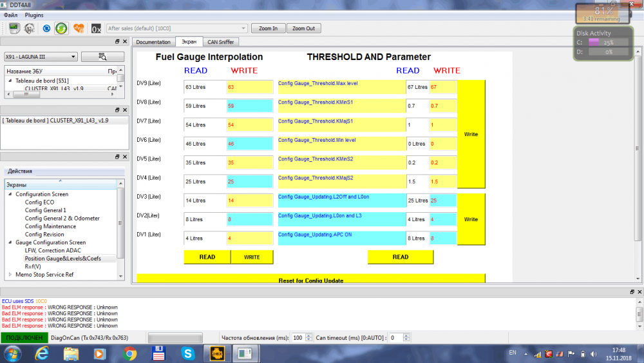Viewport: 644px width, 363px height.
Task: Open Skype from the taskbar
Action: [187, 353]
